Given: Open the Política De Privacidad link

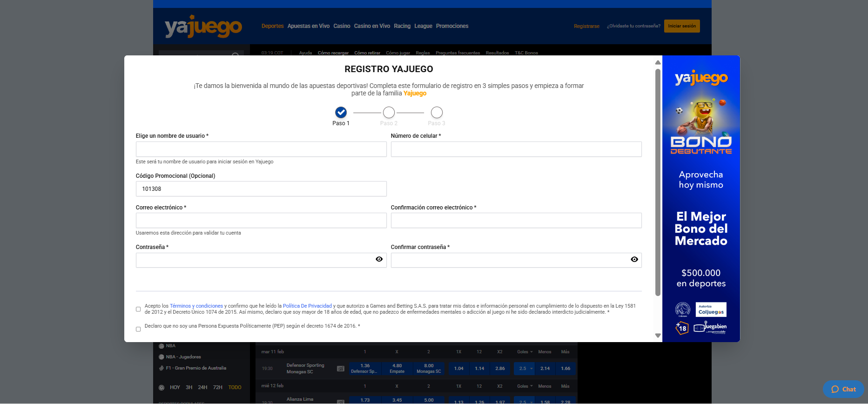Looking at the screenshot, I should (307, 306).
